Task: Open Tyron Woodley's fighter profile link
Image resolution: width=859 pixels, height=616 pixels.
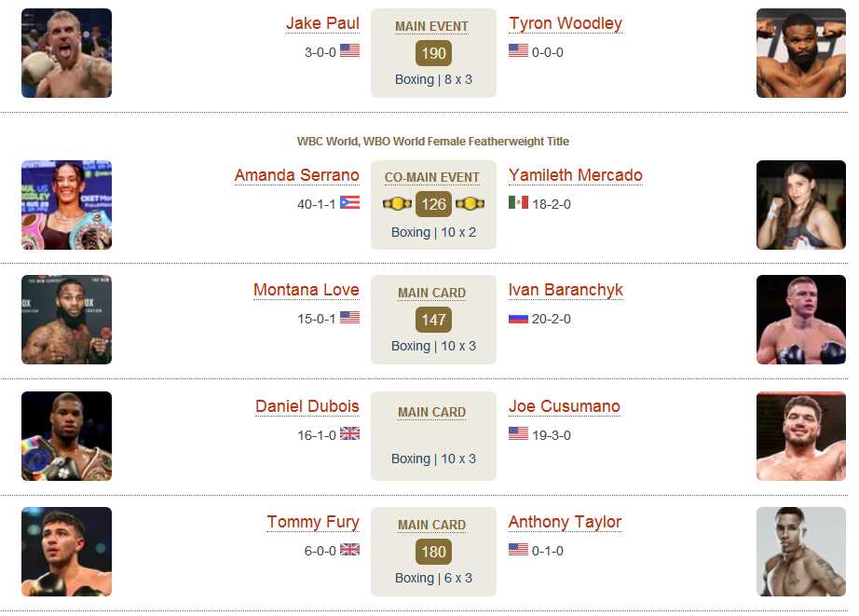Action: (566, 23)
